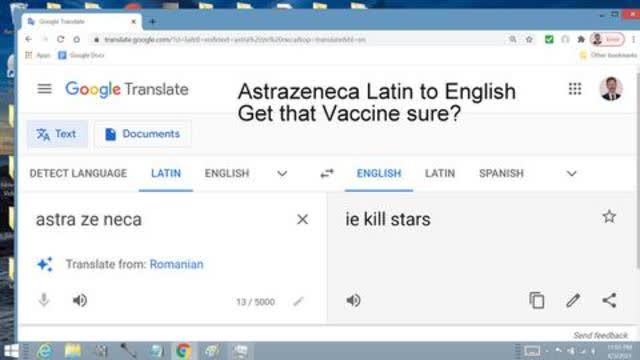Viewport: 640px width, 360px height.
Task: Swap source and target languages
Action: (x=327, y=173)
